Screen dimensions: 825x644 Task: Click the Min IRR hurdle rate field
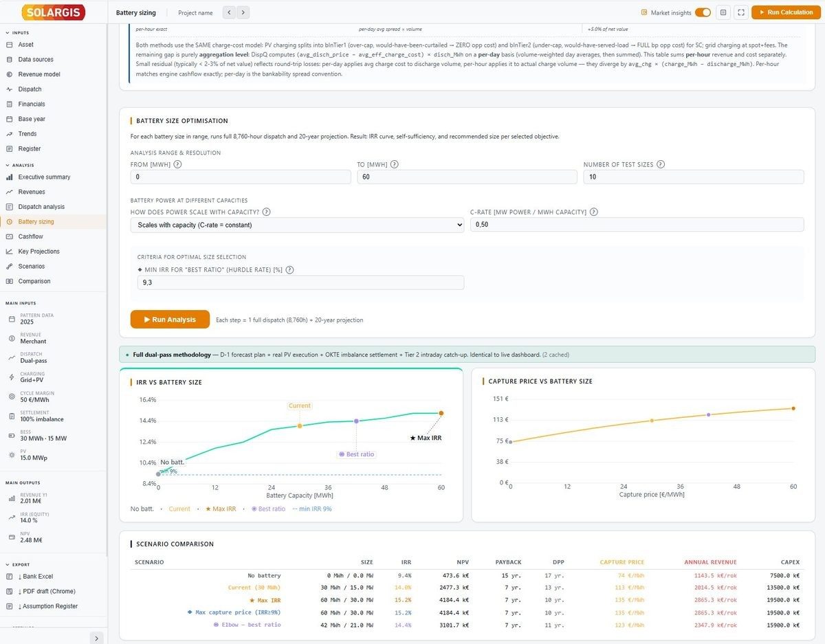(x=300, y=282)
